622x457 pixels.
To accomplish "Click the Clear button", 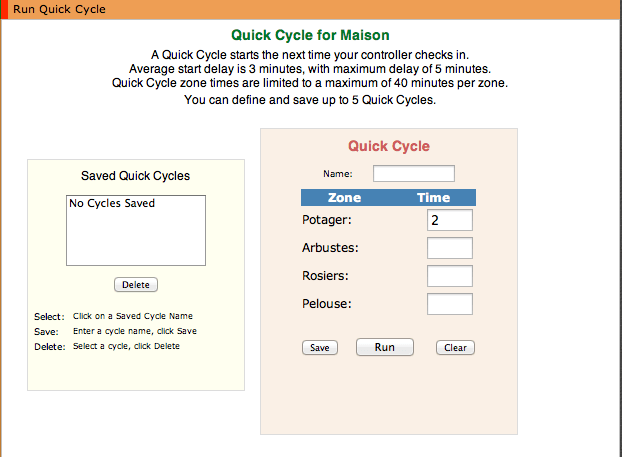I will click(455, 348).
